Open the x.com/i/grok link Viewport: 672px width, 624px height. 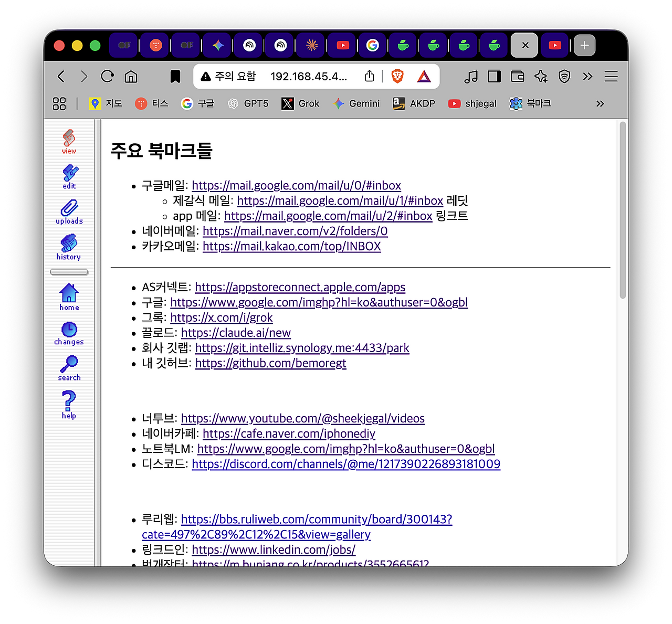tap(222, 318)
